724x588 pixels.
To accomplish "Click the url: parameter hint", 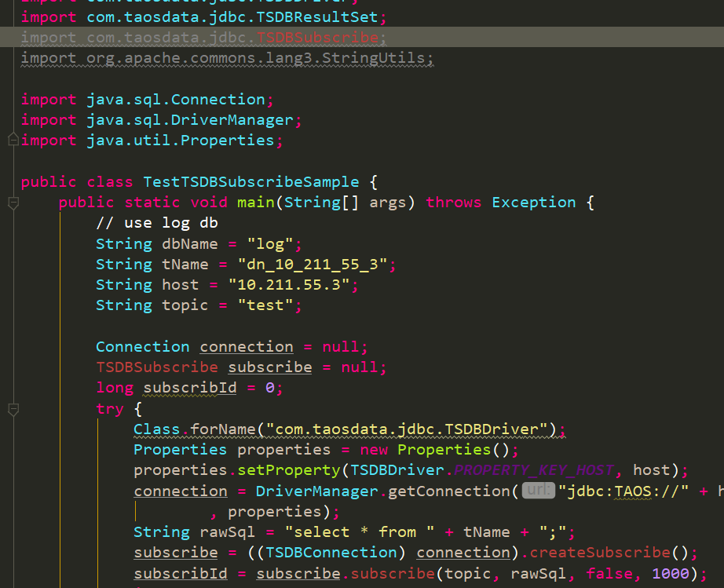I will pos(538,490).
